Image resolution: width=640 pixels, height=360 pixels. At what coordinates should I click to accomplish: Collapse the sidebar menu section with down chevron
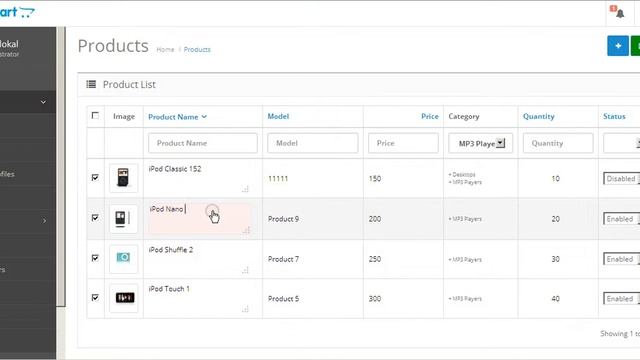43,102
